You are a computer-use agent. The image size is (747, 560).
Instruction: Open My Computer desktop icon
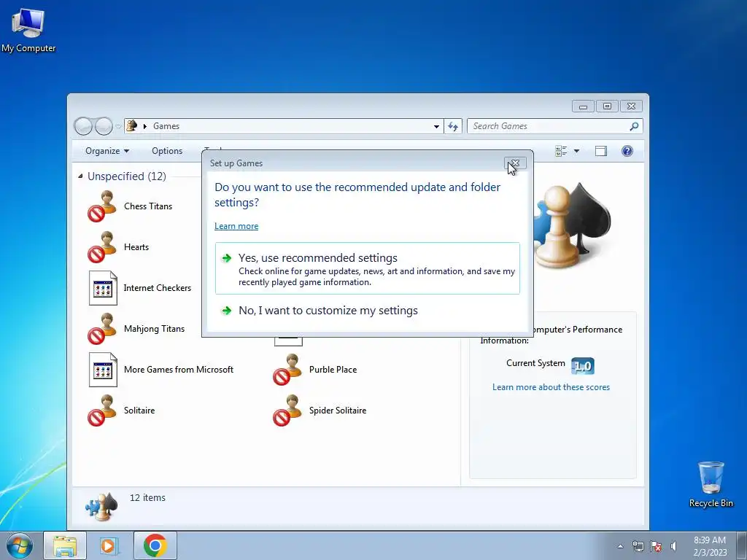pos(28,30)
